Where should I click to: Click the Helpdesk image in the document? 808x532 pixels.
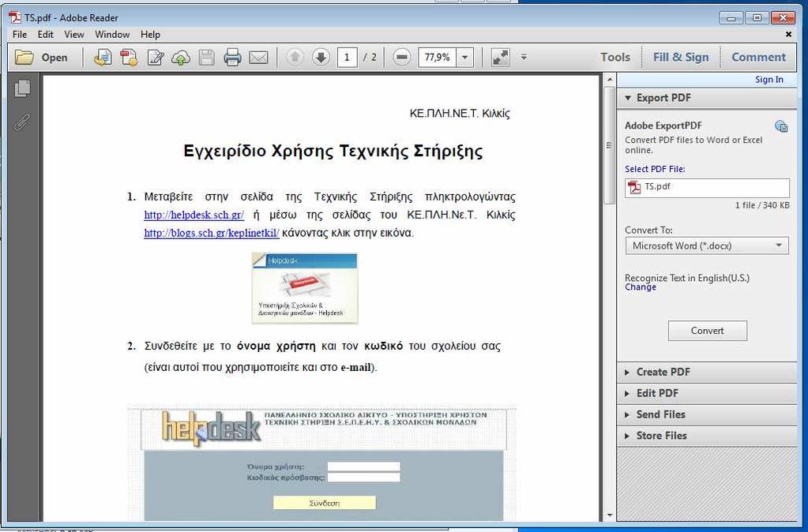tap(305, 288)
